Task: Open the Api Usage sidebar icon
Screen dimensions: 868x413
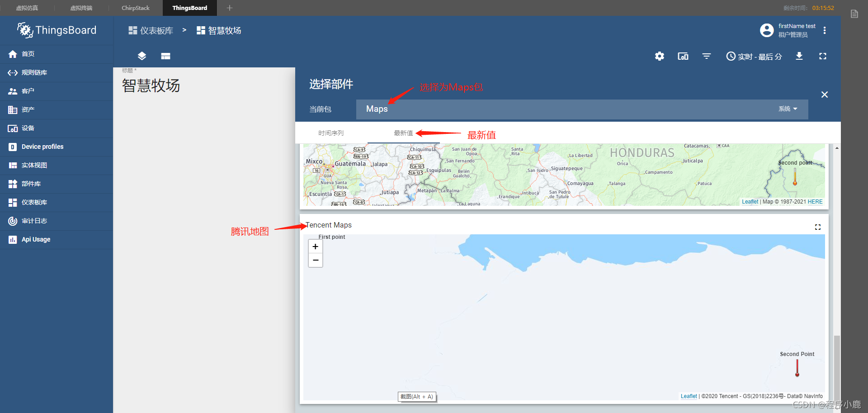Action: (x=13, y=239)
